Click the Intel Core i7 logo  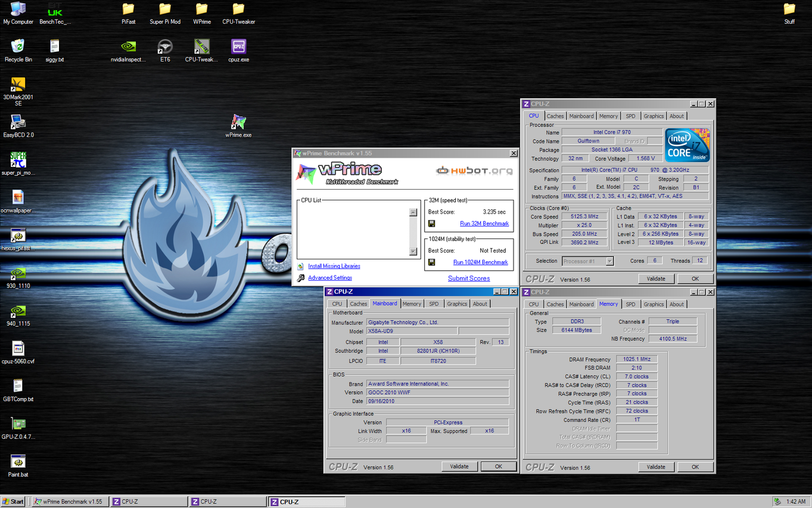(x=687, y=145)
